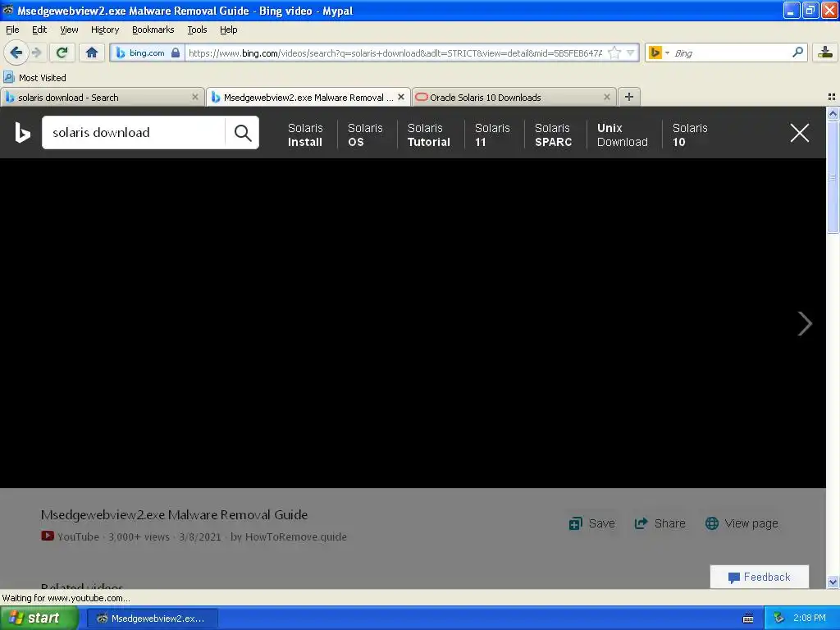Click the network tray icon
The width and height of the screenshot is (840, 630).
tap(778, 619)
